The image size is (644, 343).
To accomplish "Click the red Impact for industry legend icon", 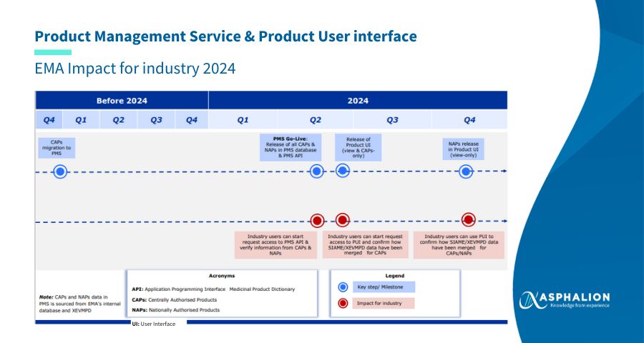I will point(343,303).
